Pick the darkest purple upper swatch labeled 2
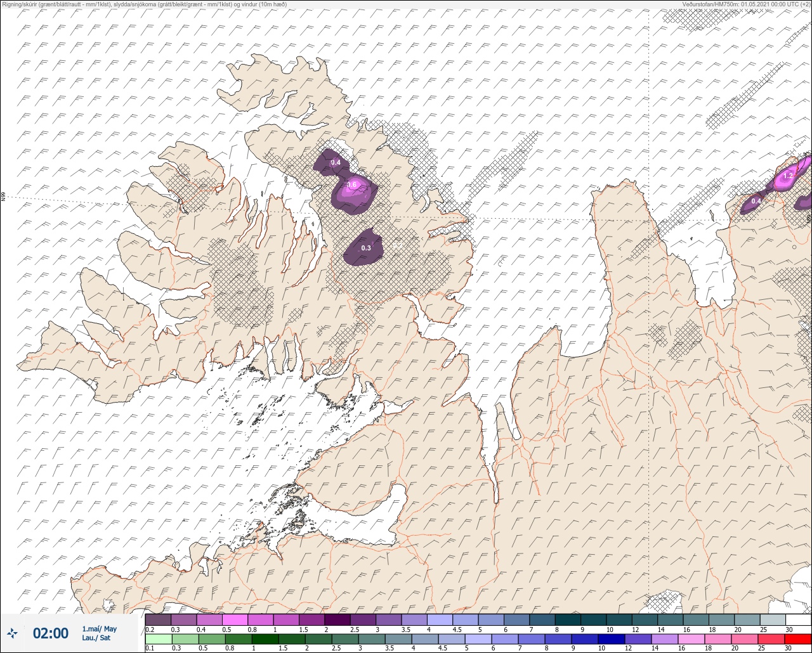 pyautogui.click(x=337, y=619)
